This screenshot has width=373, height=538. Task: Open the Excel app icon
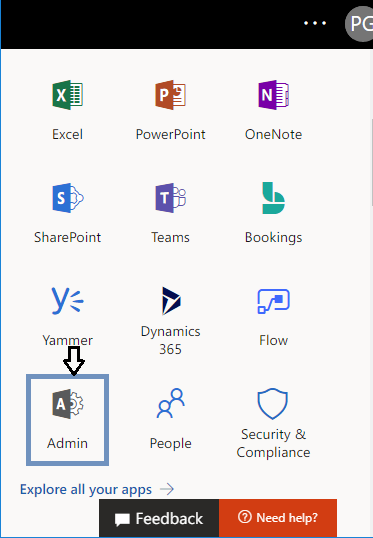coord(68,95)
